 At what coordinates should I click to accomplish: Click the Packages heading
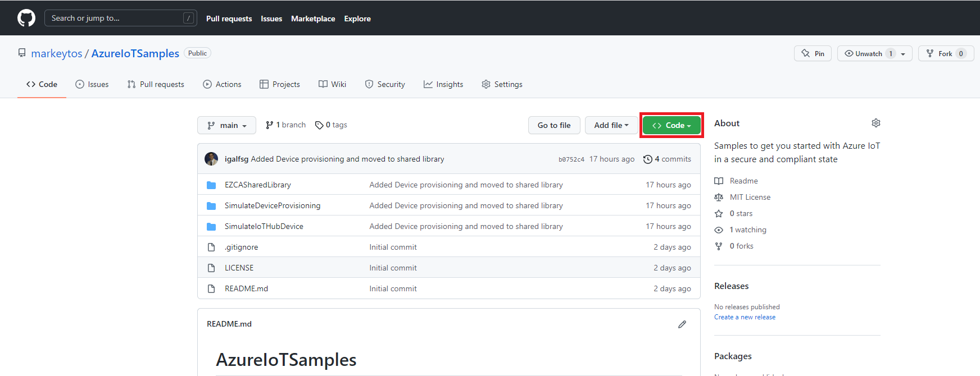click(733, 356)
